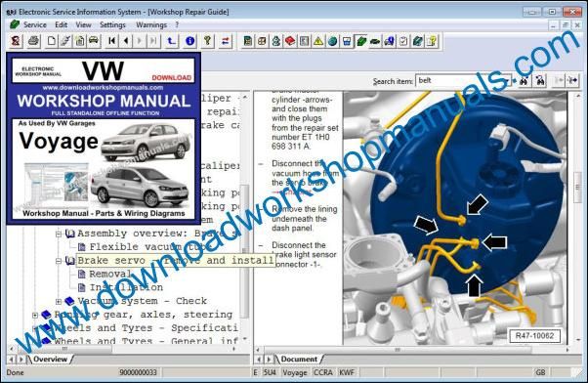Click GB in the status bar
This screenshot has height=383, width=588.
tap(540, 372)
